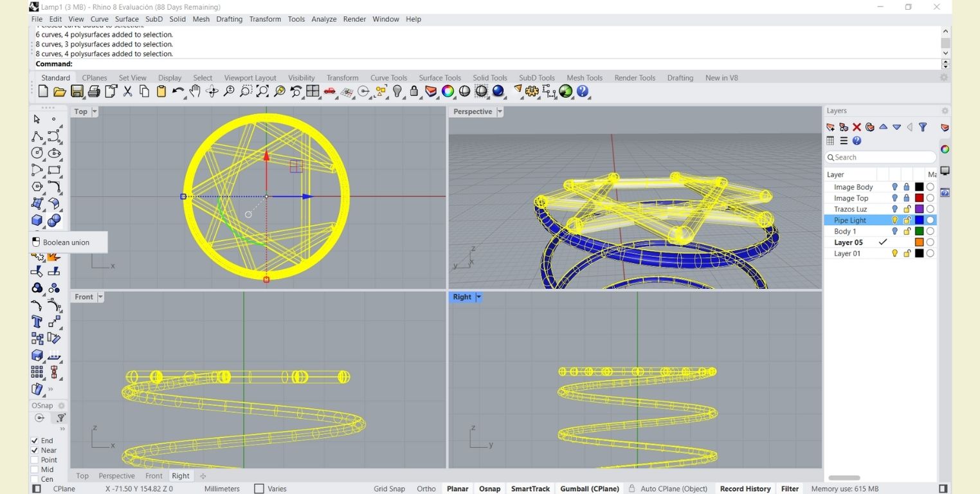Open the Lock objects padlock tool
The width and height of the screenshot is (980, 494).
click(x=414, y=91)
